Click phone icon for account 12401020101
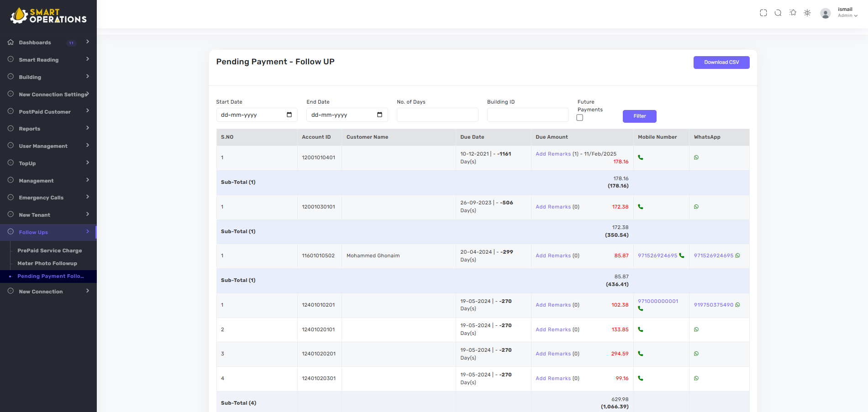Screen dimensions: 868x412 pos(641,329)
